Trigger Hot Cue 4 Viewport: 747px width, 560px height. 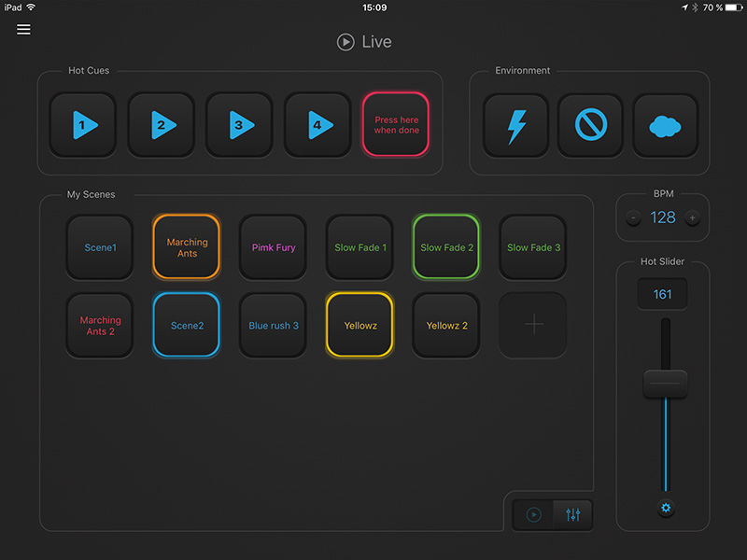pos(318,125)
